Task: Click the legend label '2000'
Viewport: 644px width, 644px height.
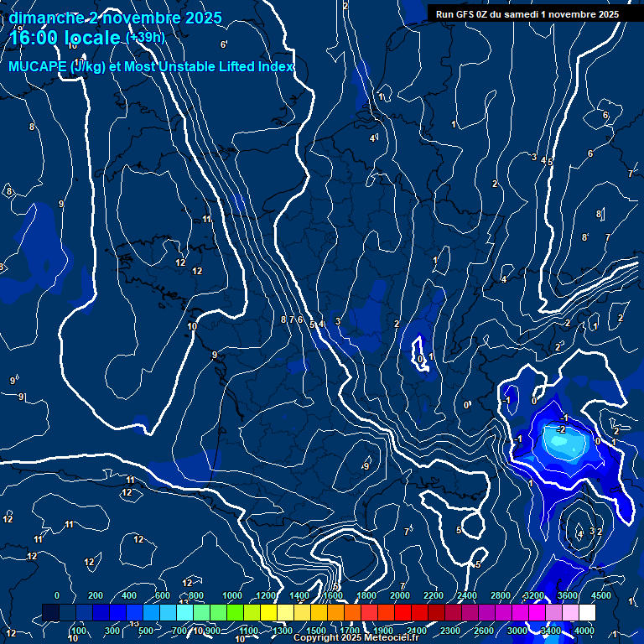Action: pos(400,595)
